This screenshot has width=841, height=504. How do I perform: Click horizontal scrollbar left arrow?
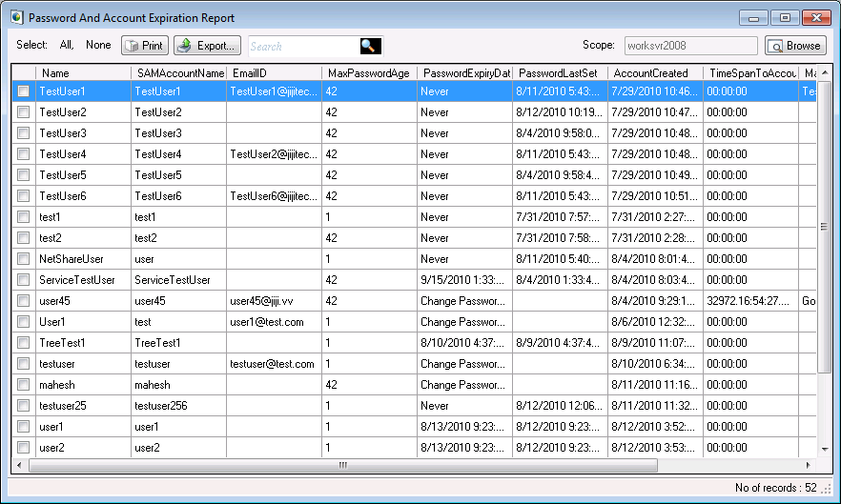point(19,465)
